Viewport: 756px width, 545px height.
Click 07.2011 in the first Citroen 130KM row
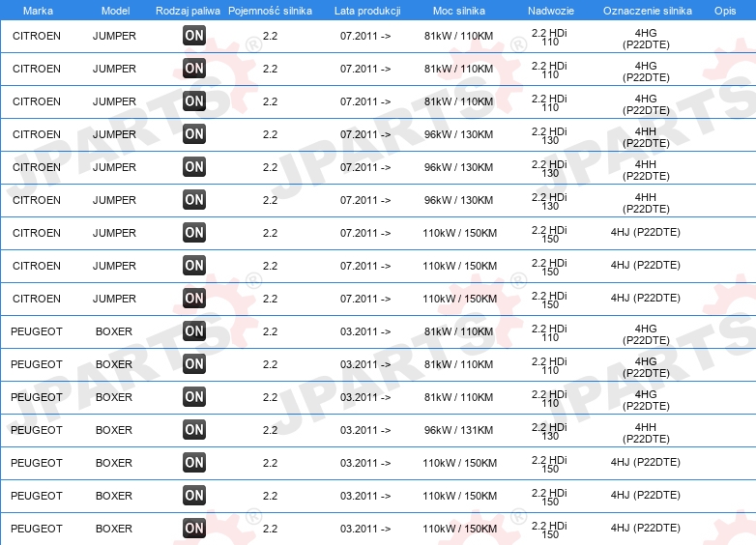click(365, 134)
